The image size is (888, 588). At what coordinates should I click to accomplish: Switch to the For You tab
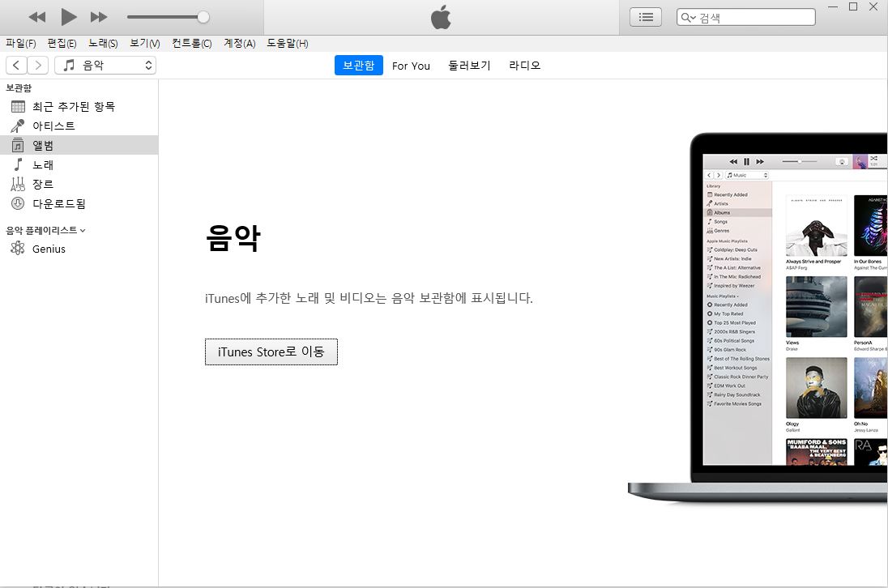coord(411,66)
